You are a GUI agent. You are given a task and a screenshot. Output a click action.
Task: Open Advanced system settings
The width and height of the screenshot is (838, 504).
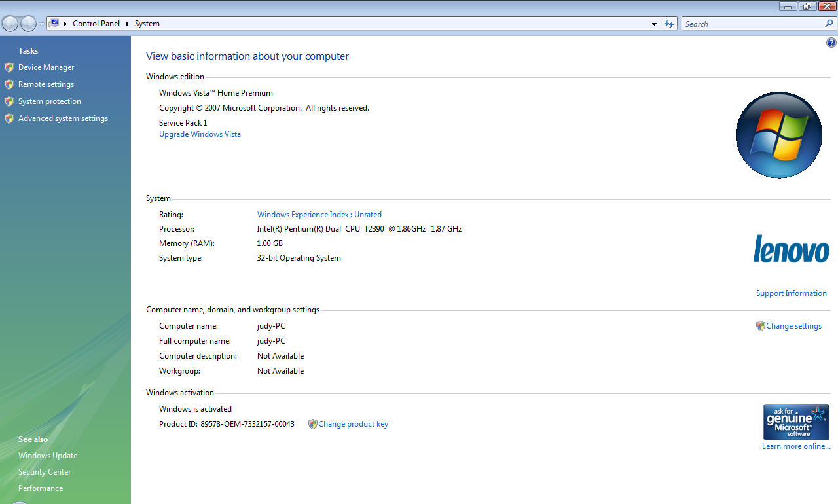[x=63, y=118]
